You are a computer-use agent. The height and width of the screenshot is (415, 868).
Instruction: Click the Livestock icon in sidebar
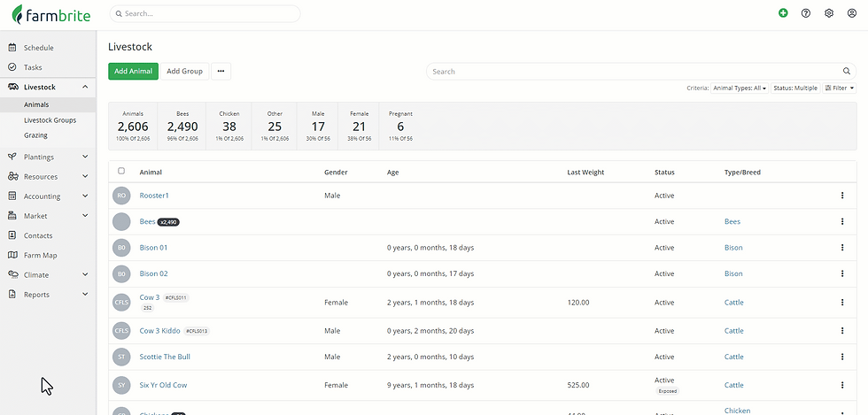click(x=12, y=87)
